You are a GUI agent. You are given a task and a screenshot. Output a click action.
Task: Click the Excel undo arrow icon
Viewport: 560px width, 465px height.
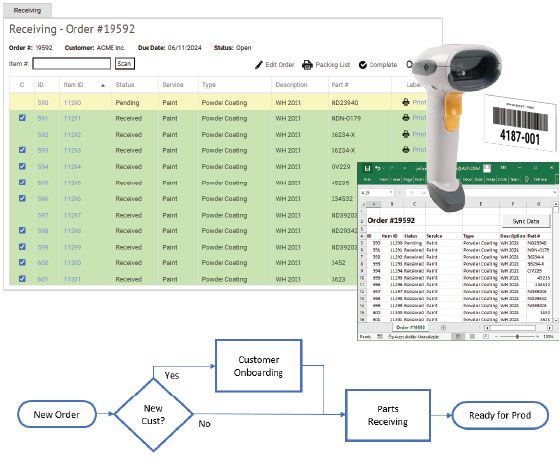(378, 168)
